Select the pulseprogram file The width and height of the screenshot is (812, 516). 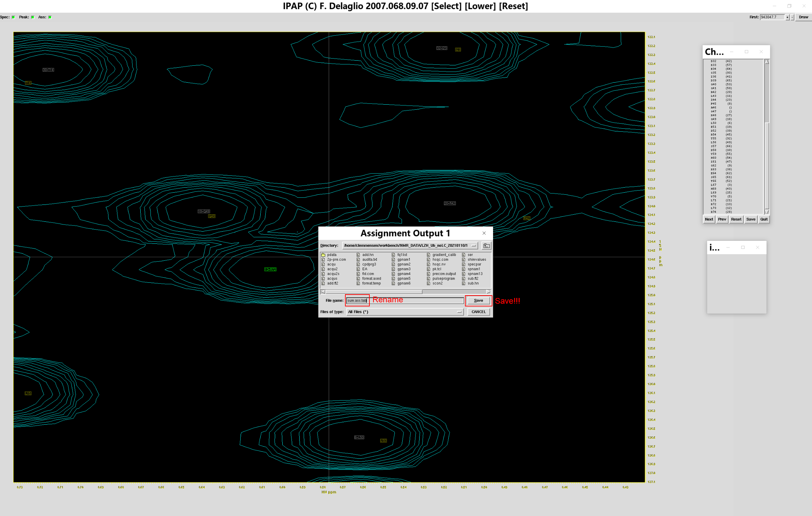(444, 278)
